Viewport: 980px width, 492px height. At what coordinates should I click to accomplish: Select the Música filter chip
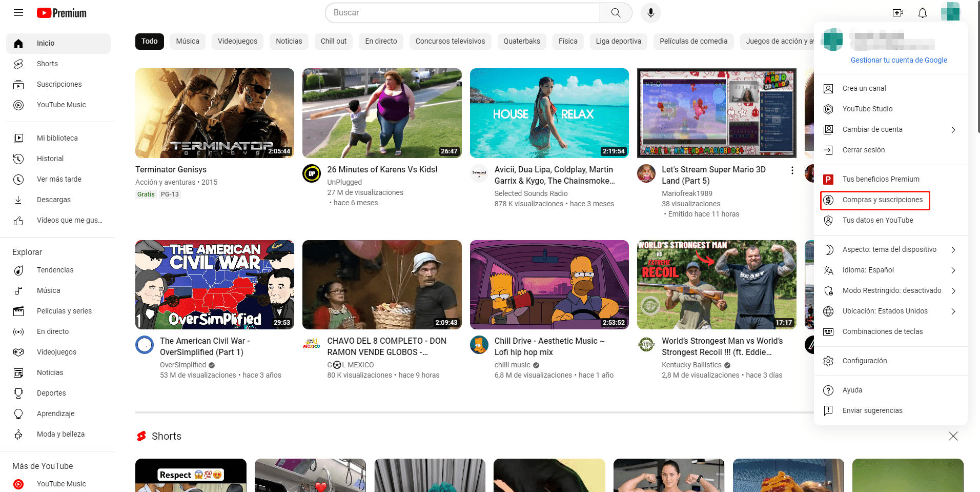coord(188,41)
